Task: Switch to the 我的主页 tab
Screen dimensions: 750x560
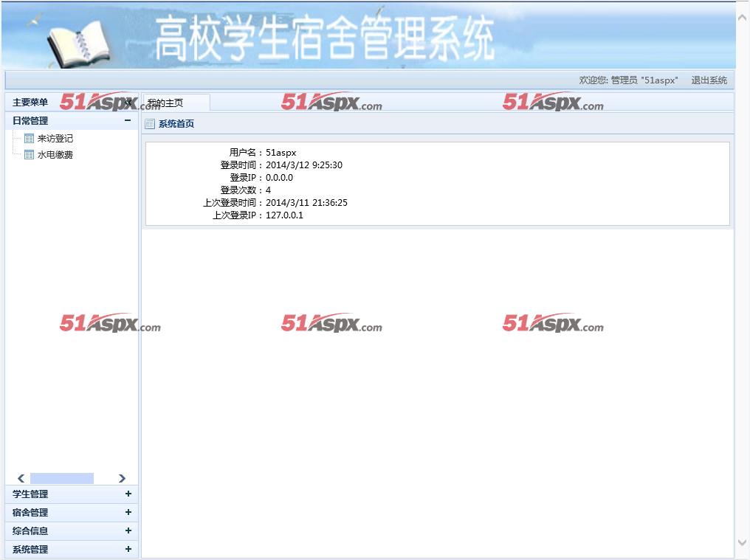Action: point(176,103)
